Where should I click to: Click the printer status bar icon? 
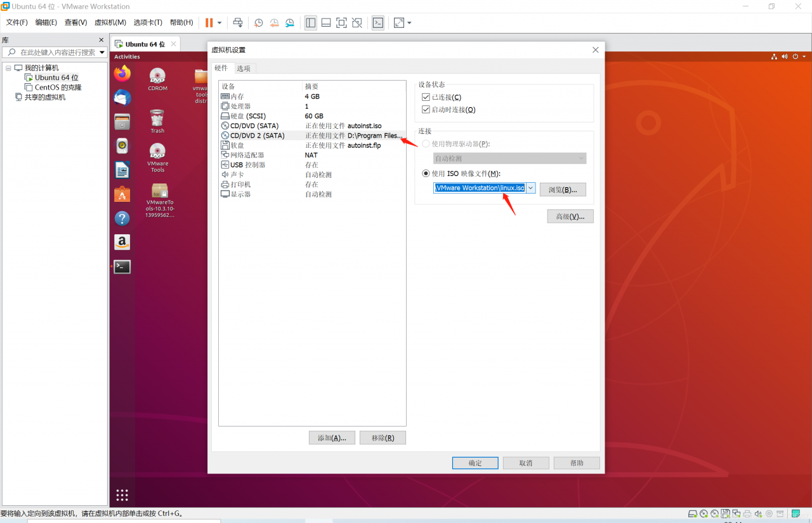747,513
